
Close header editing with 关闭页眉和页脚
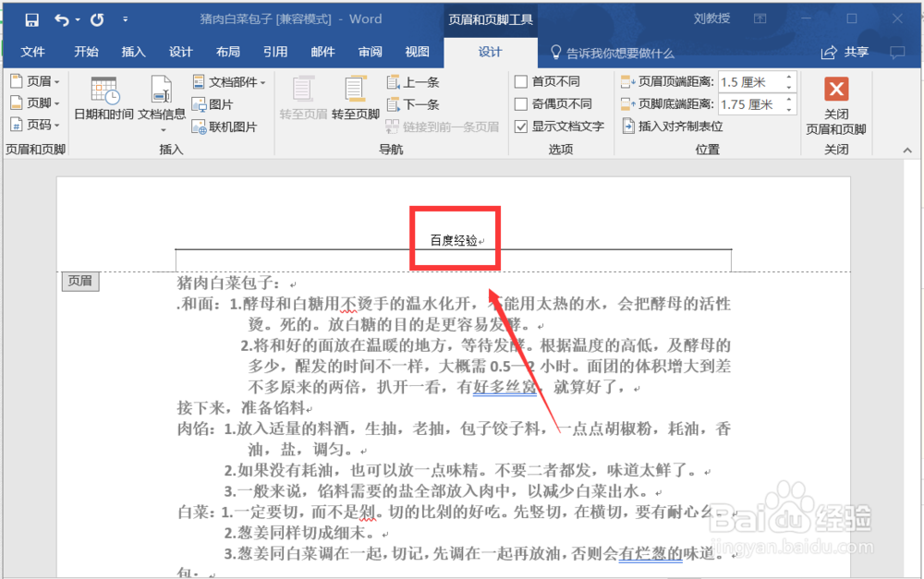[835, 102]
